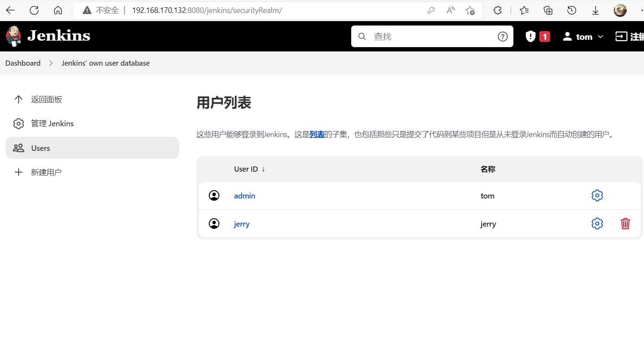644x358 pixels.
Task: Click the plus icon beside 新建用户
Action: coord(19,173)
